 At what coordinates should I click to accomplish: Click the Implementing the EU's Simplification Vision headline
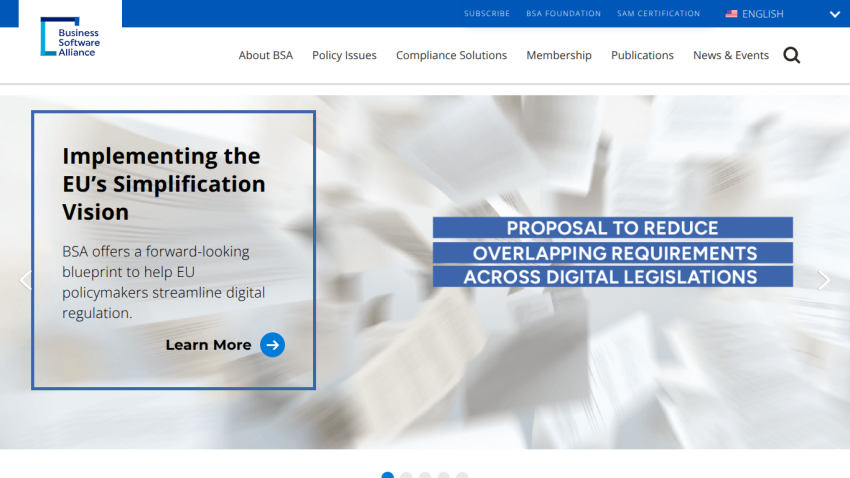click(164, 184)
